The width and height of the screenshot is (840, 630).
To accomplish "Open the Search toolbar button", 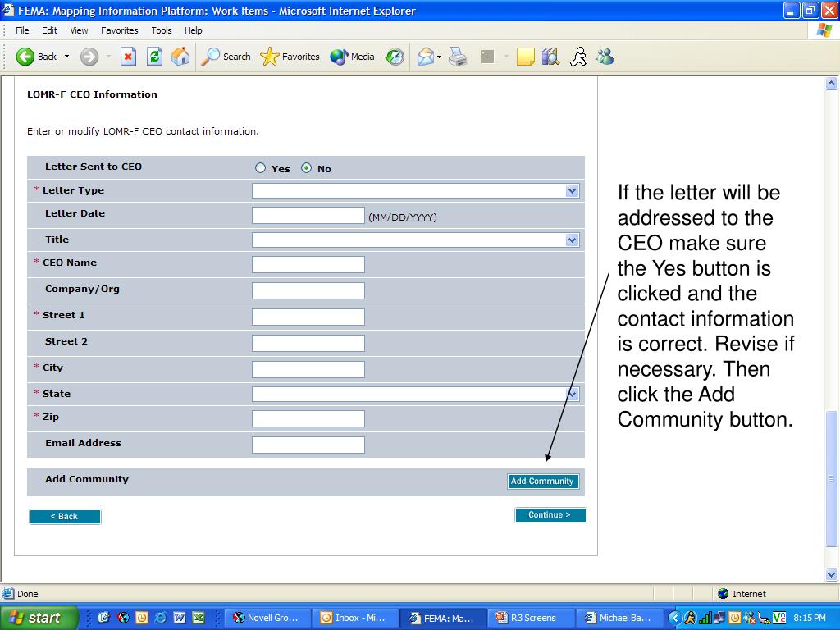I will [x=226, y=57].
